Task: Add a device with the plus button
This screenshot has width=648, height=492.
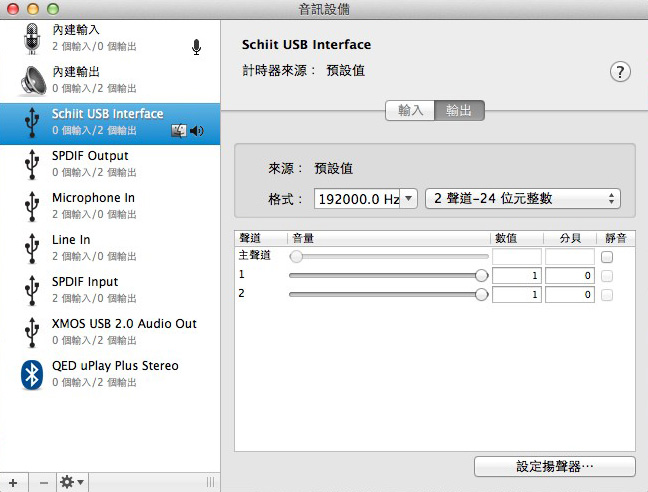Action: pos(13,482)
